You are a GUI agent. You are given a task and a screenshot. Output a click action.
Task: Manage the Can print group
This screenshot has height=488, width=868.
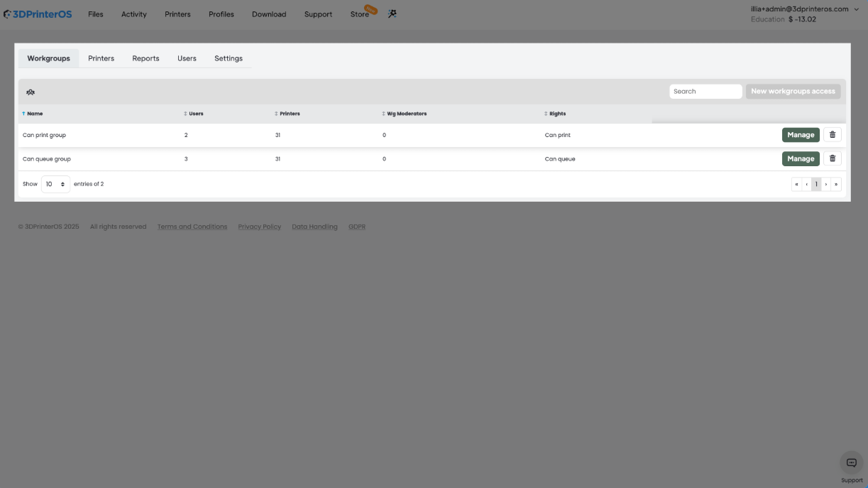pyautogui.click(x=801, y=135)
